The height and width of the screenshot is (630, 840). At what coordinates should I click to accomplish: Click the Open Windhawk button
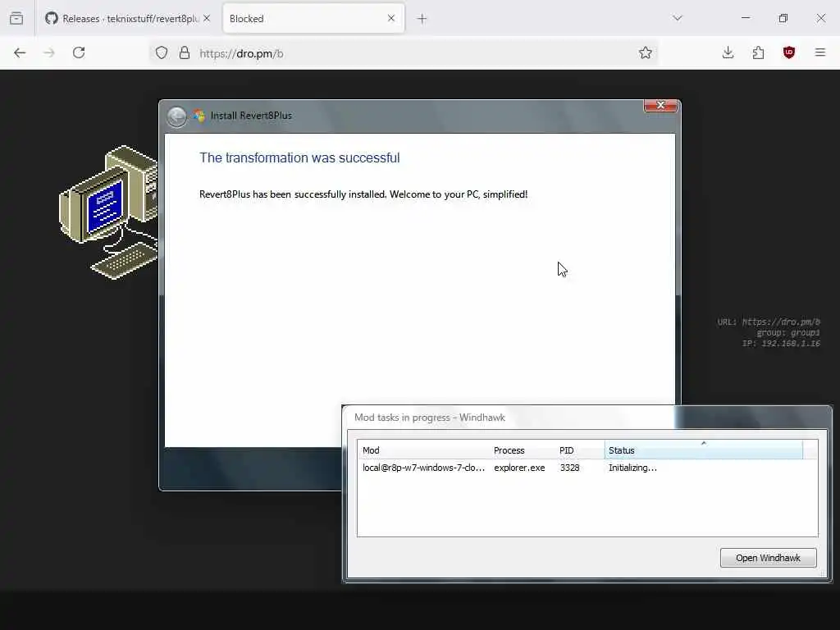click(768, 558)
